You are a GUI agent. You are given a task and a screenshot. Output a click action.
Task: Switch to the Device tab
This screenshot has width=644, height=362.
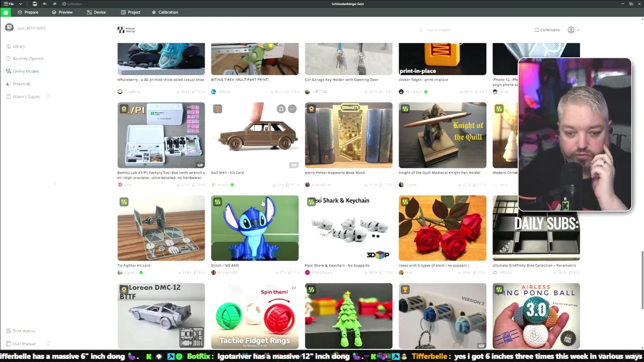pyautogui.click(x=96, y=12)
